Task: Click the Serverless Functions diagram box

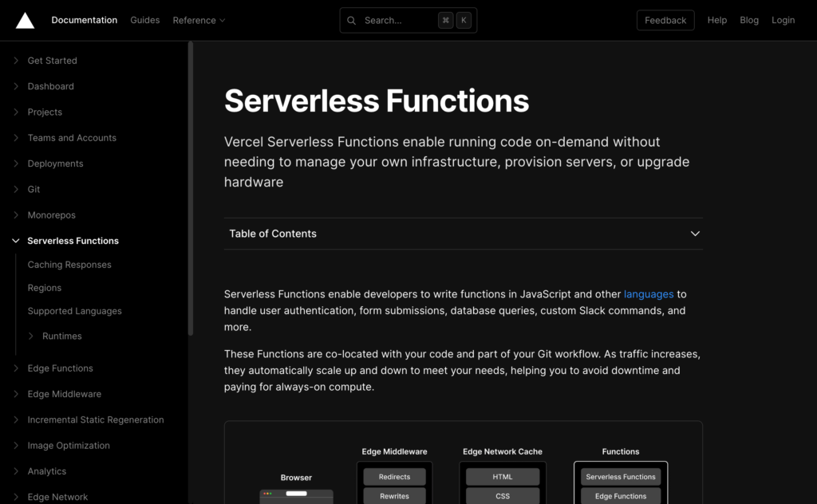Action: (620, 477)
